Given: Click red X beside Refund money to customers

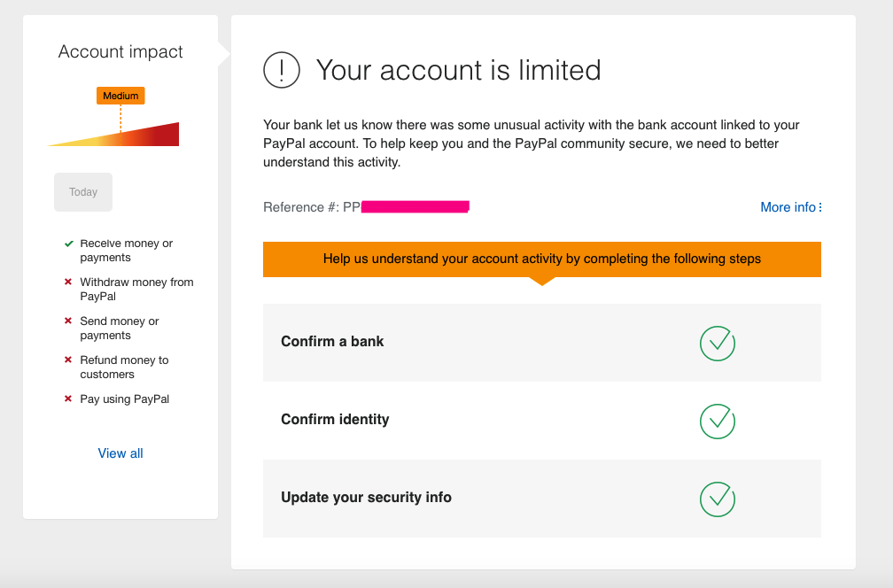Looking at the screenshot, I should coord(68,360).
